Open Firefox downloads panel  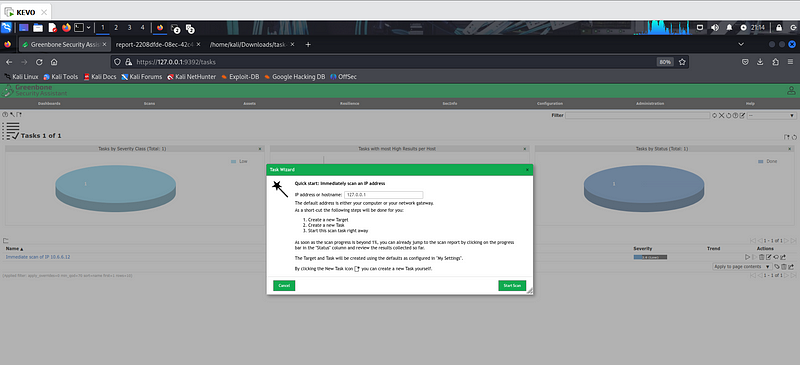click(x=760, y=62)
